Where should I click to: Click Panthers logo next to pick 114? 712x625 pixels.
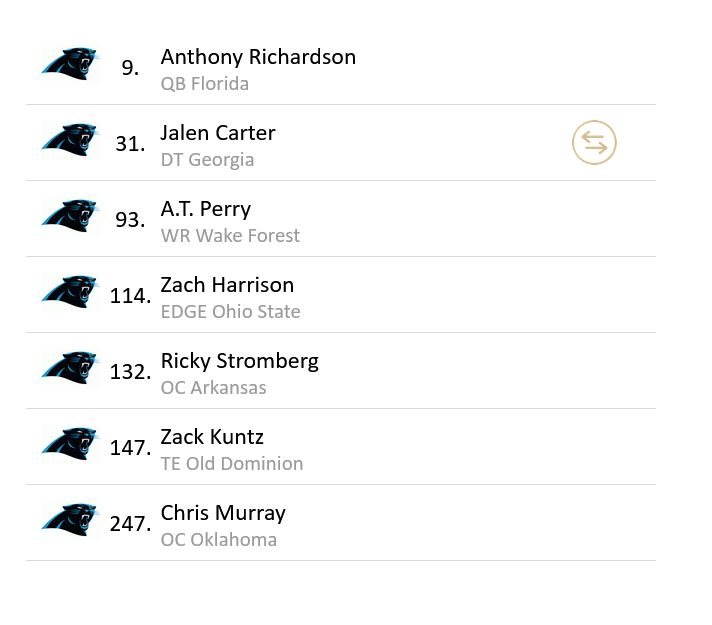pos(70,293)
